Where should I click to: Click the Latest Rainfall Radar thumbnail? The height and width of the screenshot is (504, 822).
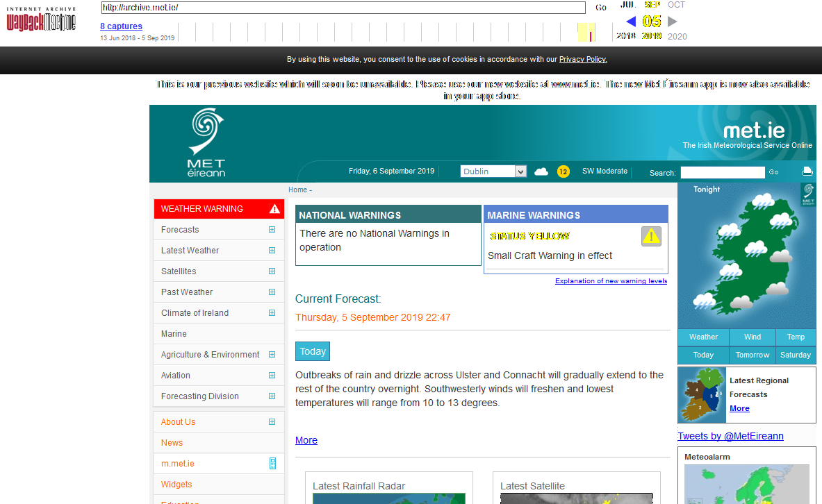(x=389, y=498)
